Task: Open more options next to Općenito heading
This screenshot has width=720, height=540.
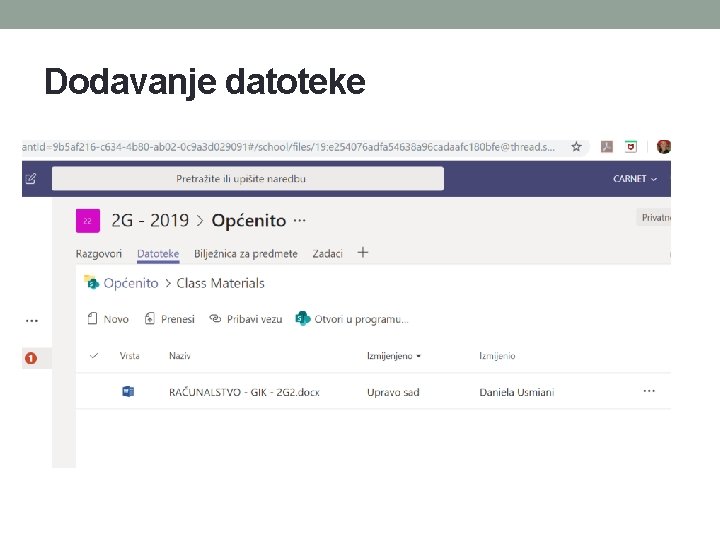Action: [x=299, y=220]
